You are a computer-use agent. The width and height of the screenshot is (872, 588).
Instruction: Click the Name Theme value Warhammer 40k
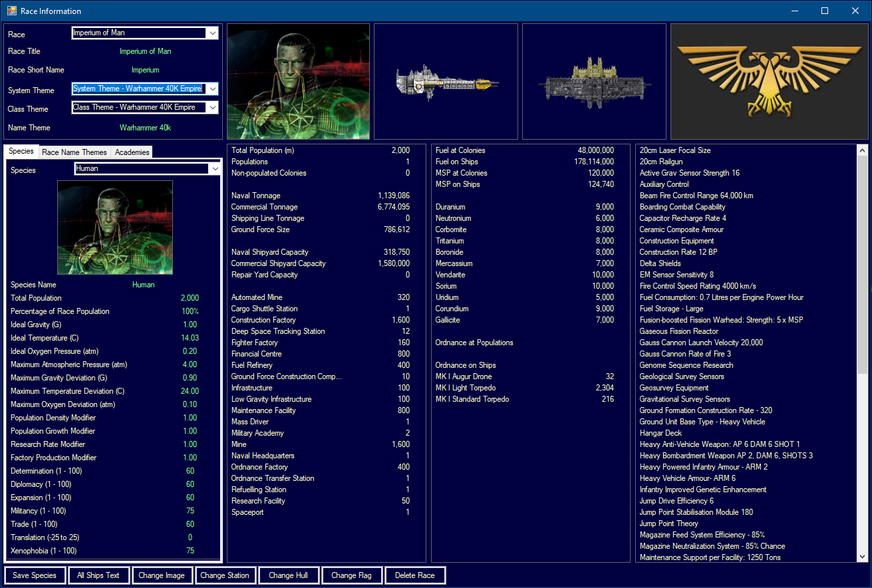tap(145, 128)
